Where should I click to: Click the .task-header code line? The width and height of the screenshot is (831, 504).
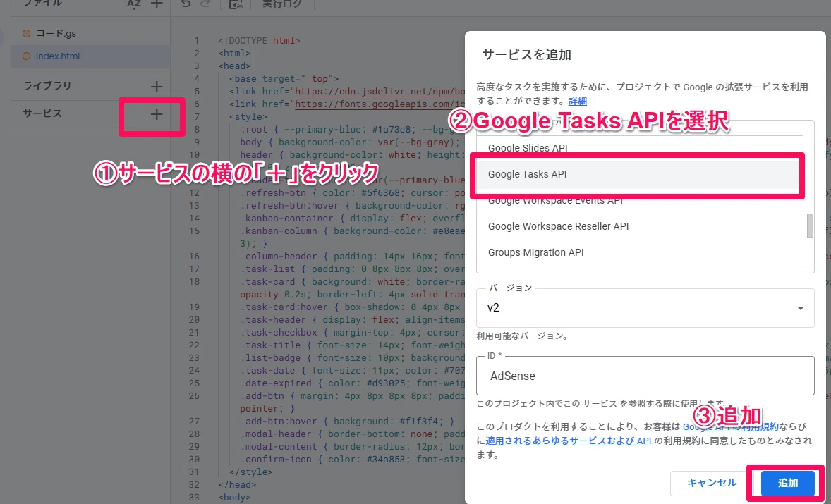[353, 320]
